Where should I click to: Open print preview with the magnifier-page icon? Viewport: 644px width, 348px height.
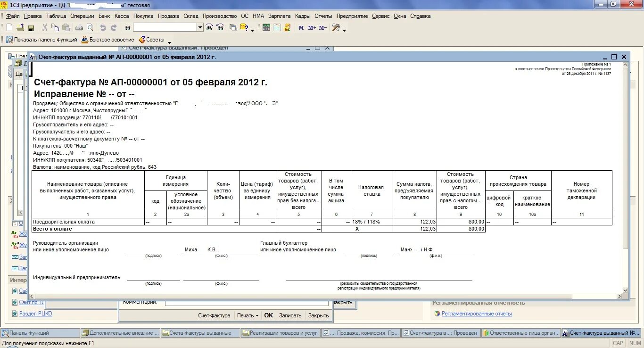(x=90, y=28)
